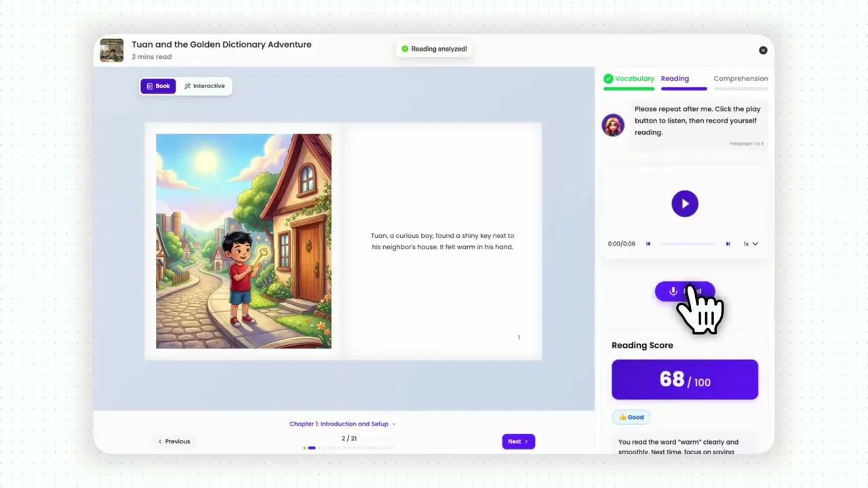Click the "2 mins read" label

[x=151, y=57]
